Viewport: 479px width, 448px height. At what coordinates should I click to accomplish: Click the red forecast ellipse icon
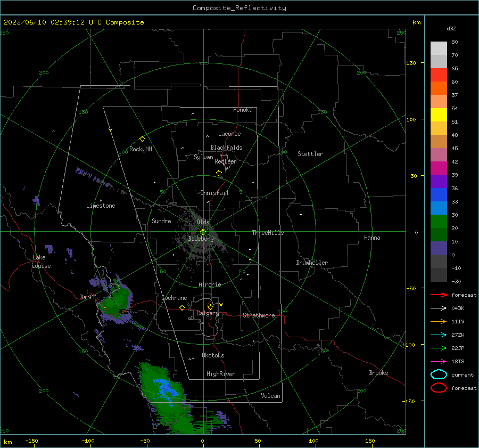439,388
